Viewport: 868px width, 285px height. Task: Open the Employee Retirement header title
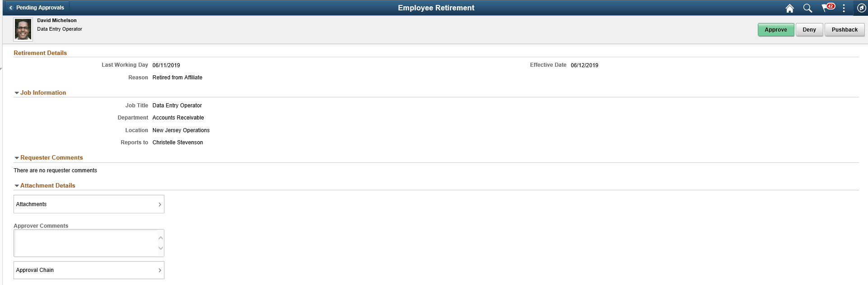pyautogui.click(x=436, y=8)
